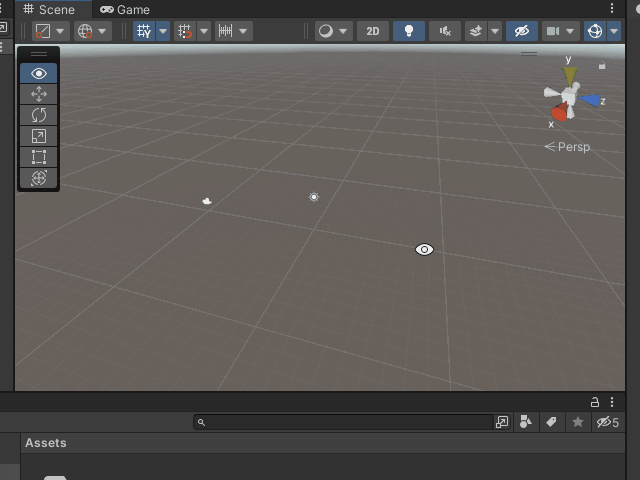This screenshot has height=480, width=640.
Task: Click the orientation overlay drag handle
Action: coord(529,53)
